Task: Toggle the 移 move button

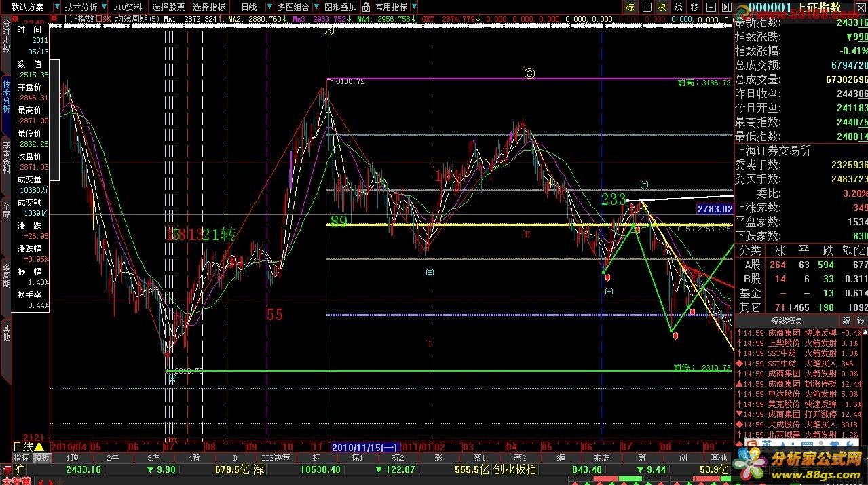Action: click(x=694, y=7)
